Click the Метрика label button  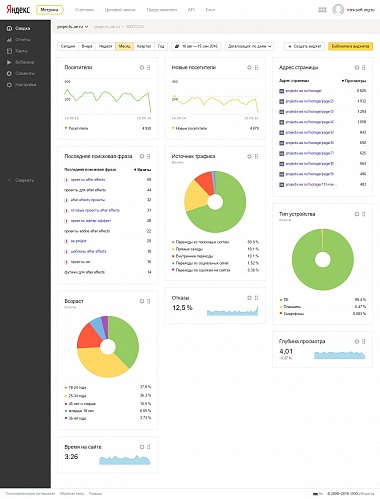coord(49,10)
